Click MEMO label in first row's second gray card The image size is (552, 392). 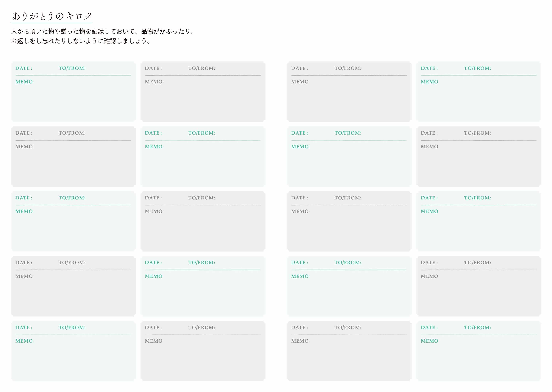(154, 82)
